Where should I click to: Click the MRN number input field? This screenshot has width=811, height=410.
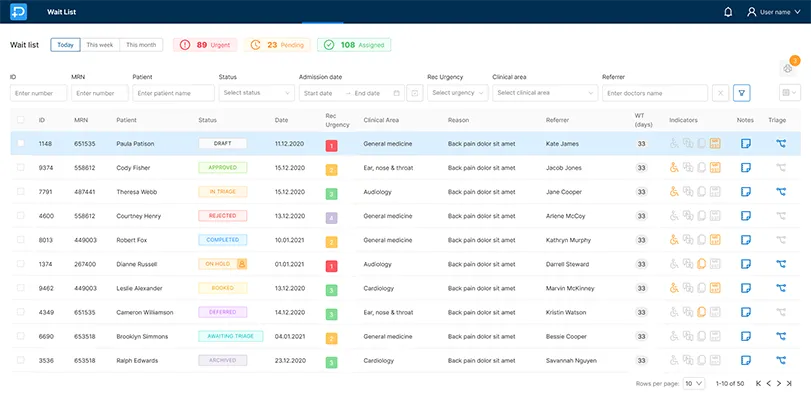click(x=100, y=93)
